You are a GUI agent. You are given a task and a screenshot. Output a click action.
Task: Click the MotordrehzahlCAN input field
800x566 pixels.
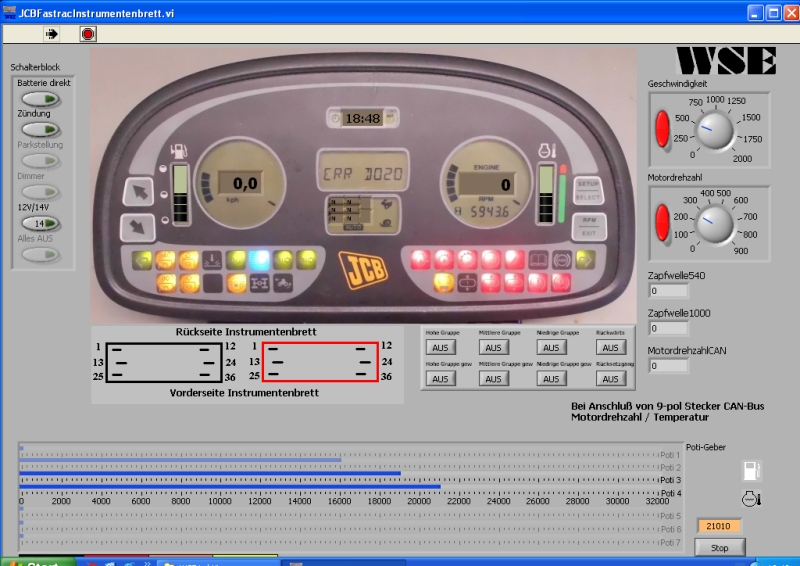[668, 366]
